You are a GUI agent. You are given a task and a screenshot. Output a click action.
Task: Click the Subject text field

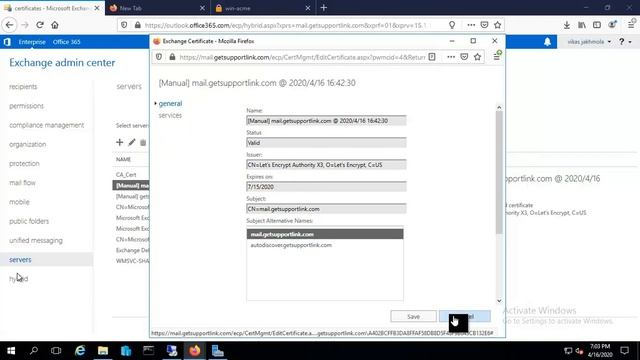[x=326, y=209]
